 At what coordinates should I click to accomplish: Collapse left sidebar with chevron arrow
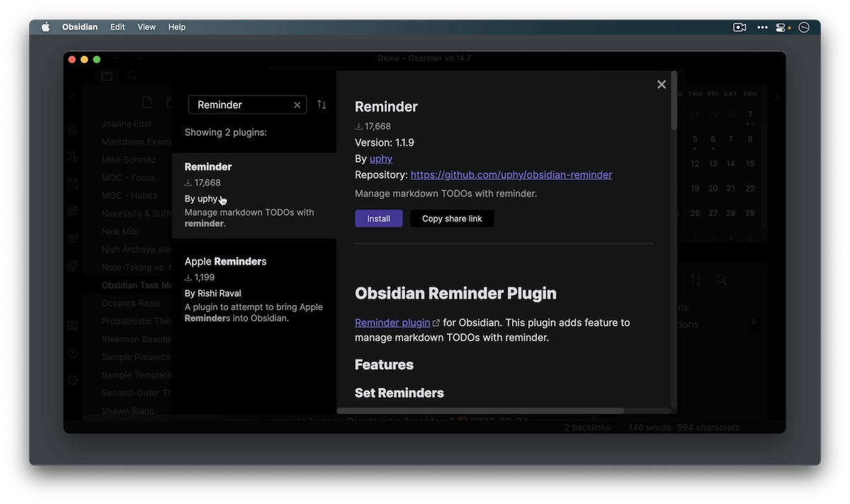pos(72,97)
